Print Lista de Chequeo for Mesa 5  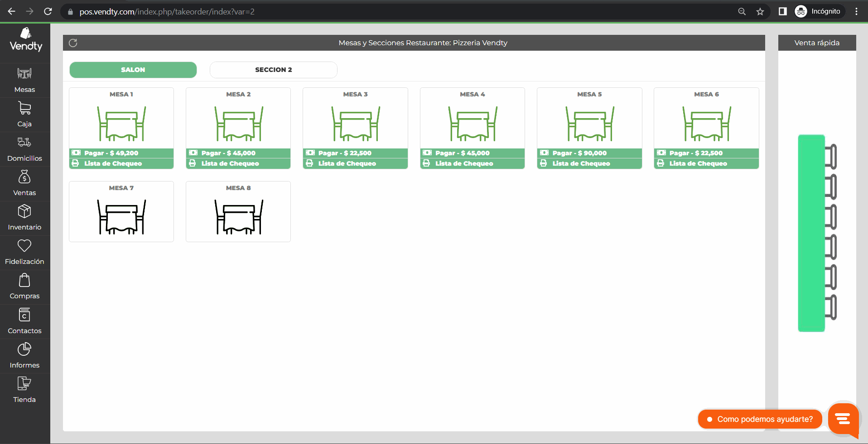click(x=589, y=163)
